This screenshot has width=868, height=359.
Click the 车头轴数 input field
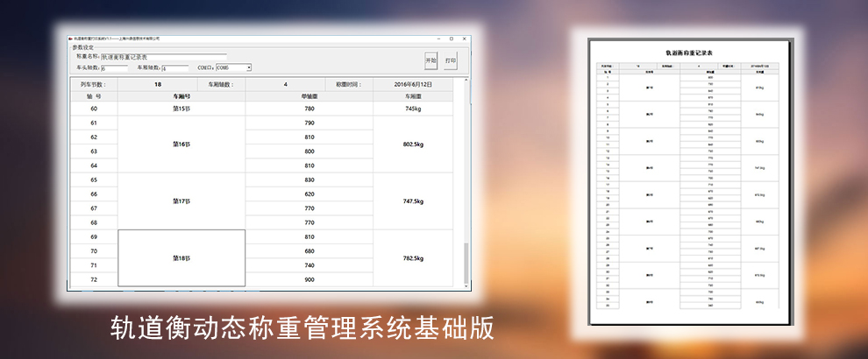(115, 67)
